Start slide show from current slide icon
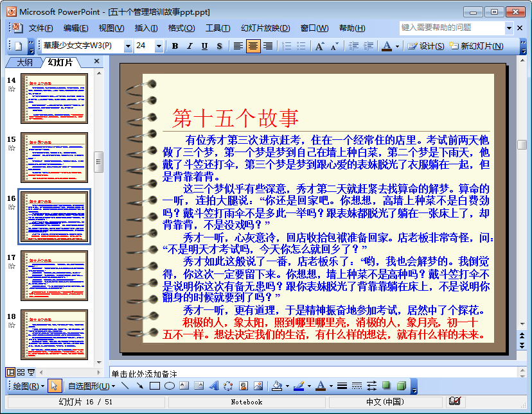The width and height of the screenshot is (532, 414). pos(31,372)
